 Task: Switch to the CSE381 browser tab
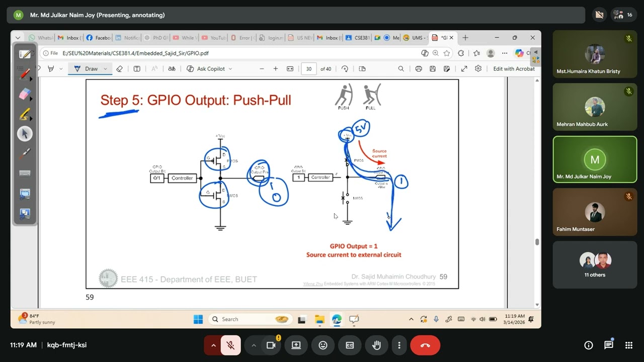358,38
